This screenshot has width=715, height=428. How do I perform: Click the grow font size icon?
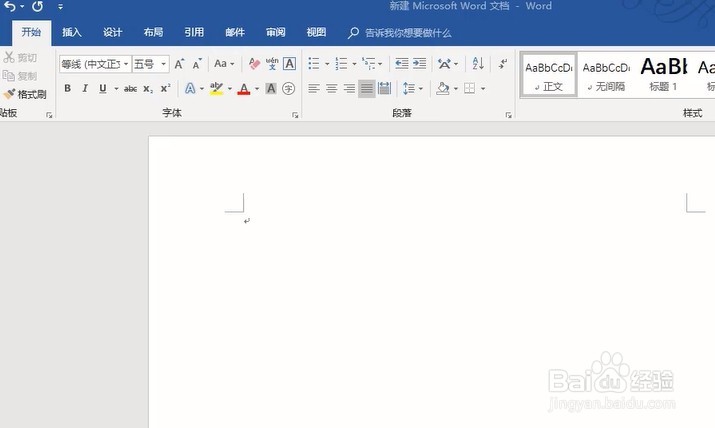180,64
